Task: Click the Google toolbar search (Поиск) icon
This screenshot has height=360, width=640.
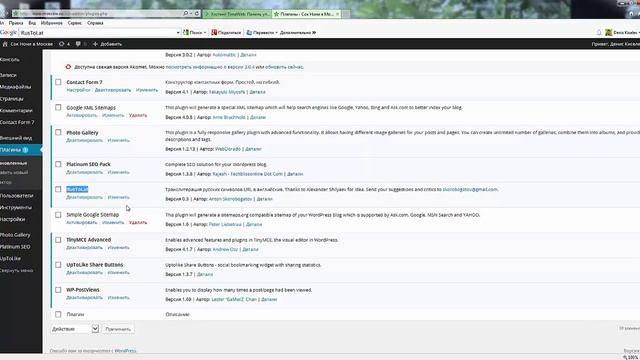Action: (x=186, y=32)
